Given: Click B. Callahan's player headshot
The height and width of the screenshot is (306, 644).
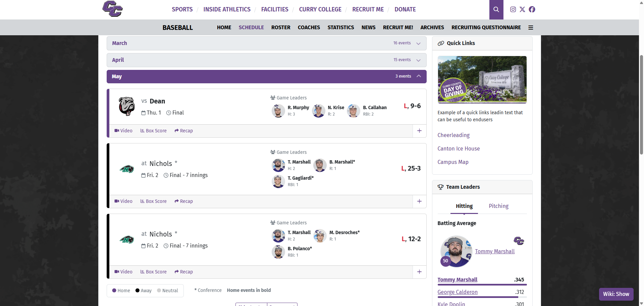Looking at the screenshot, I should [353, 111].
